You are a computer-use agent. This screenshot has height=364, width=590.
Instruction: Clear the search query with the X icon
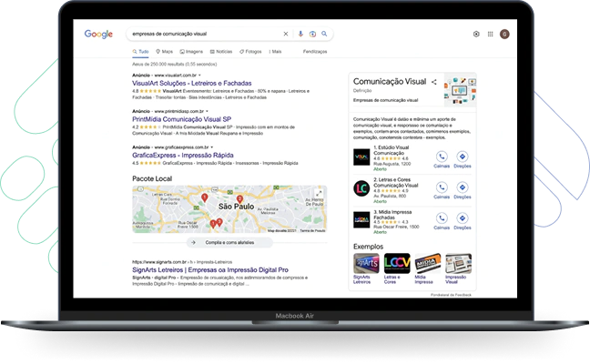[286, 34]
